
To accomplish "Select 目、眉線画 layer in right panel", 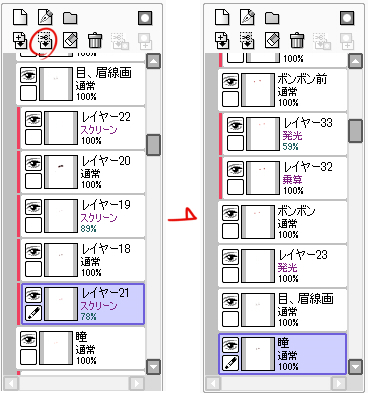I will 282,310.
